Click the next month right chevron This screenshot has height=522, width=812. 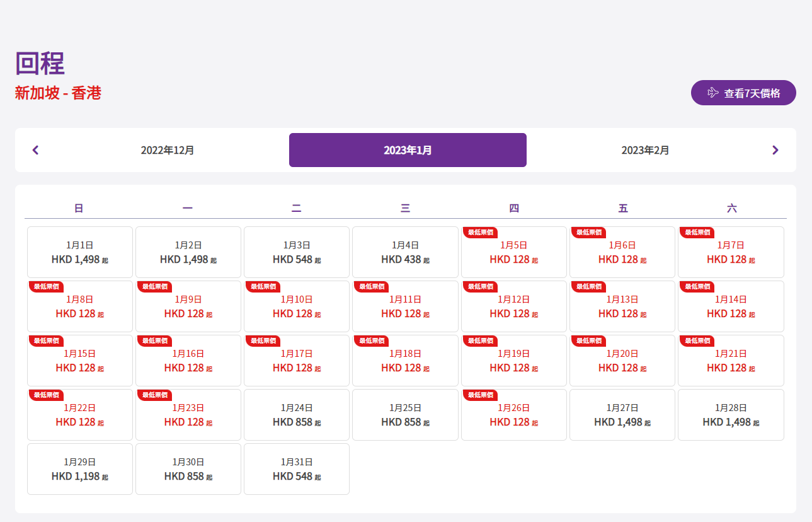pyautogui.click(x=775, y=150)
